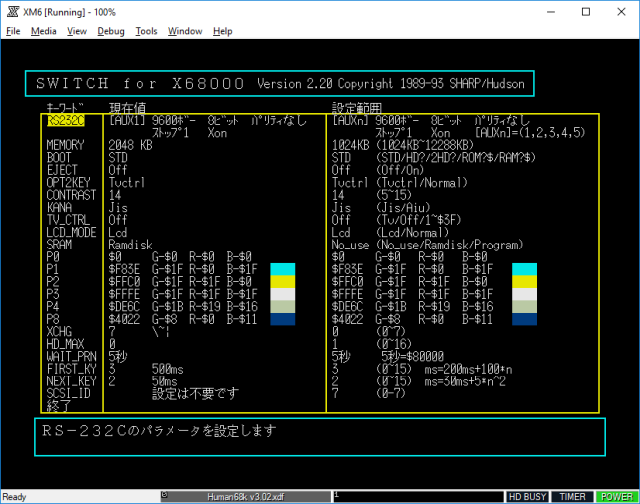640x504 pixels.
Task: Click the Ramdisk SRAM current value
Action: tap(130, 245)
